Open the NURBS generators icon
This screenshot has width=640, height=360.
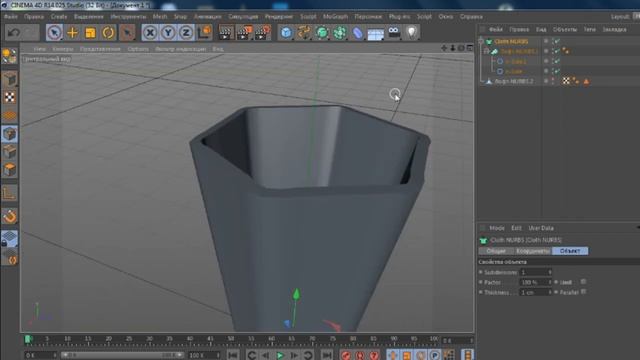322,33
